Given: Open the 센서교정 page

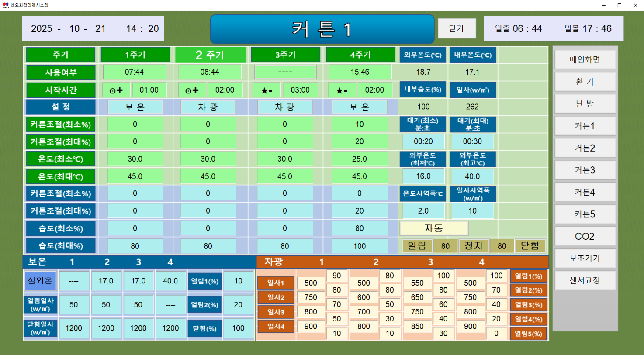Looking at the screenshot, I should pos(585,280).
